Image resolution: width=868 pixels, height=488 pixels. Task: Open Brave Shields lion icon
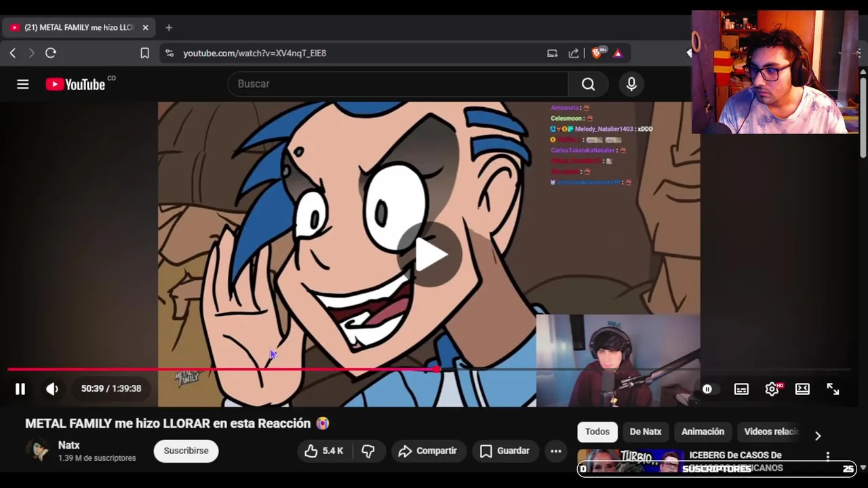click(x=597, y=53)
